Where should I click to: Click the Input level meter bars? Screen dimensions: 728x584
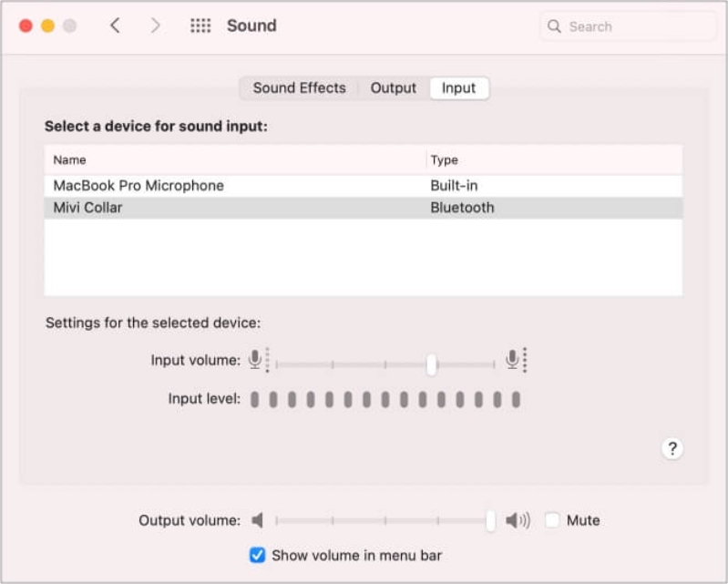tap(385, 399)
